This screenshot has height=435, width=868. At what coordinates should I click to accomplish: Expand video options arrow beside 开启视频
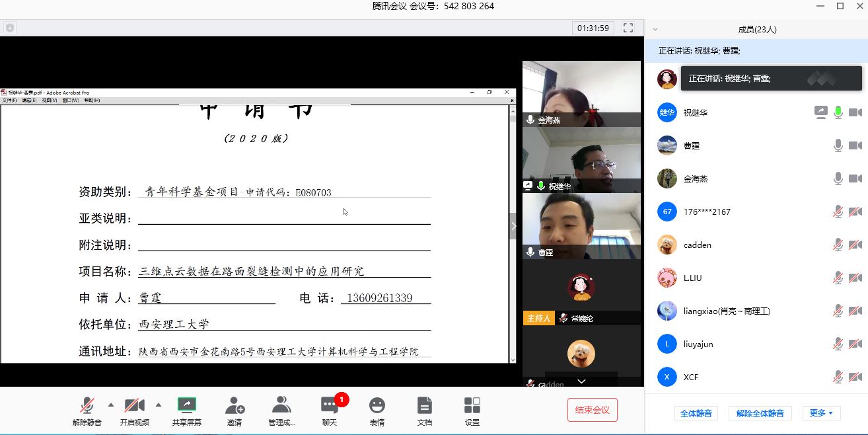point(158,405)
